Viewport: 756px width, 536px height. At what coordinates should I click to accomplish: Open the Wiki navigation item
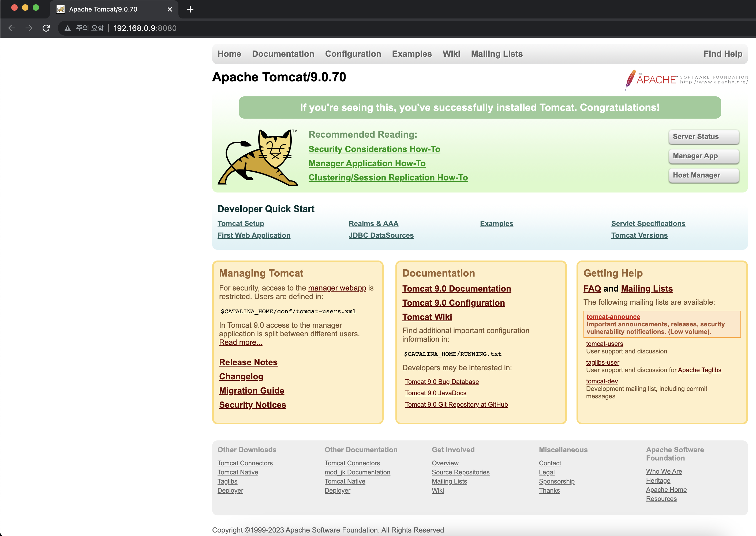tap(451, 54)
